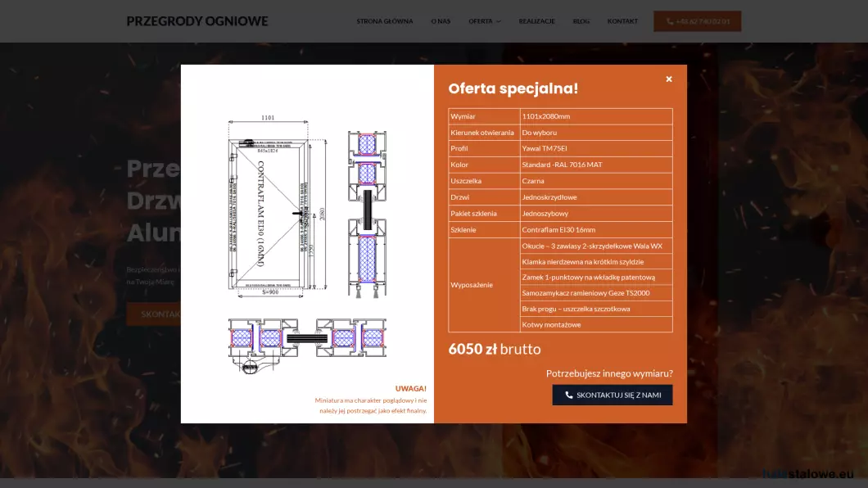Screen dimensions: 868x488
Task: Select the 'Standard -RAL 7016 MAT' color value
Action: [x=562, y=165]
